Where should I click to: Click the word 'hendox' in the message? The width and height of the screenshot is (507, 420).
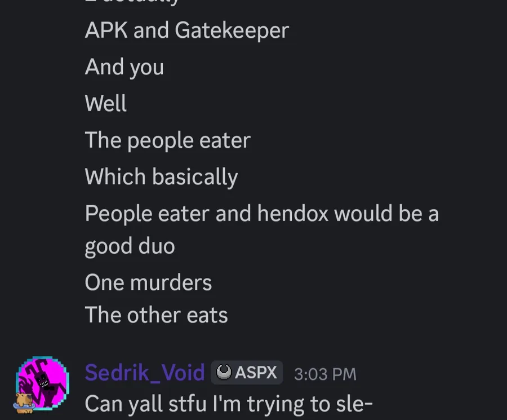[x=292, y=214]
